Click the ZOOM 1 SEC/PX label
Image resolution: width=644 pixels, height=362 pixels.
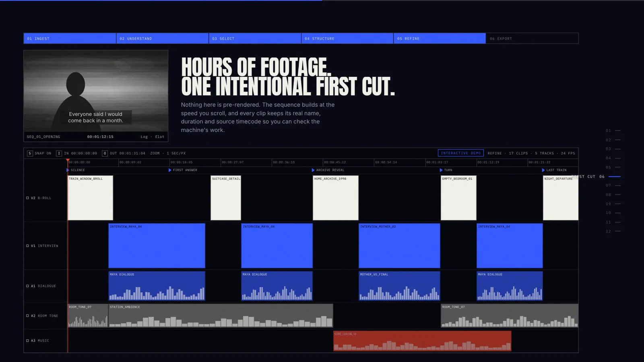coord(168,153)
